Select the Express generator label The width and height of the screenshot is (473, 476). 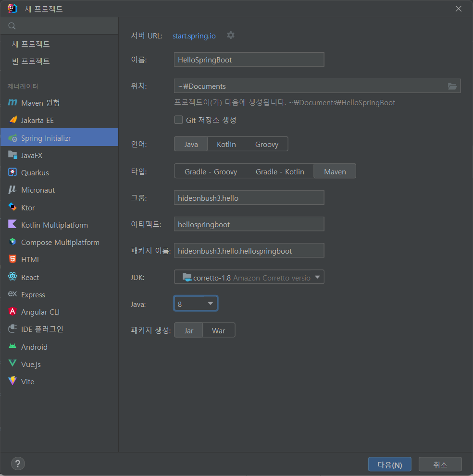point(33,295)
